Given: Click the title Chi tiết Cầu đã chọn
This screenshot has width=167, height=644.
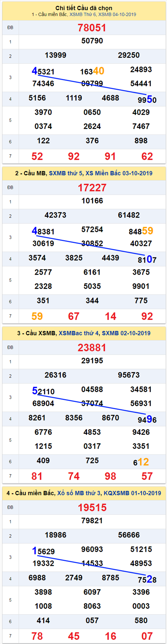Looking at the screenshot, I should [x=84, y=8].
